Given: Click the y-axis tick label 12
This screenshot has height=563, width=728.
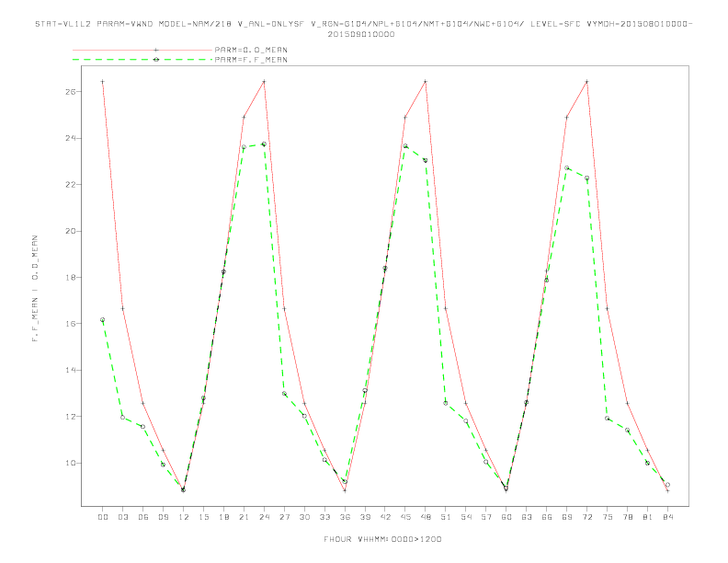Looking at the screenshot, I should (71, 416).
